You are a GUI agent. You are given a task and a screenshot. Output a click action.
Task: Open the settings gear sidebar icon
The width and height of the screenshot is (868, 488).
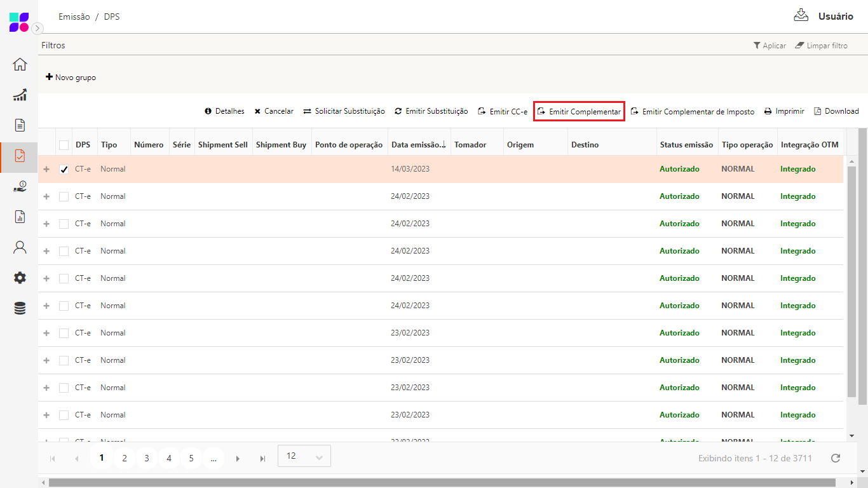tap(20, 278)
